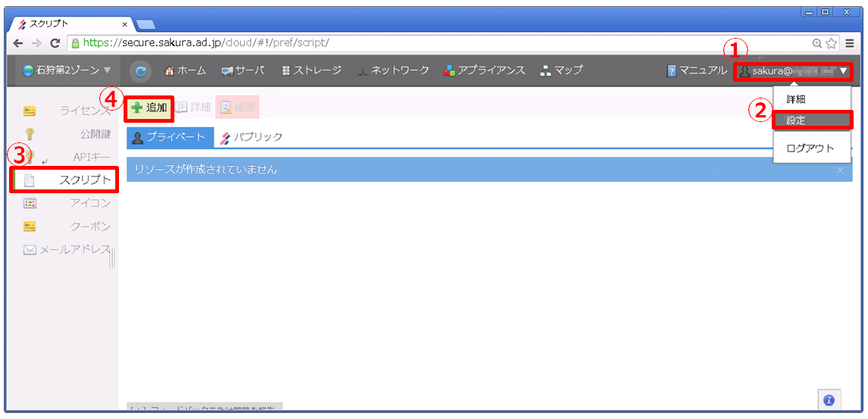Open the sakura@ account dropdown menu
This screenshot has height=419, width=868.
pyautogui.click(x=793, y=71)
